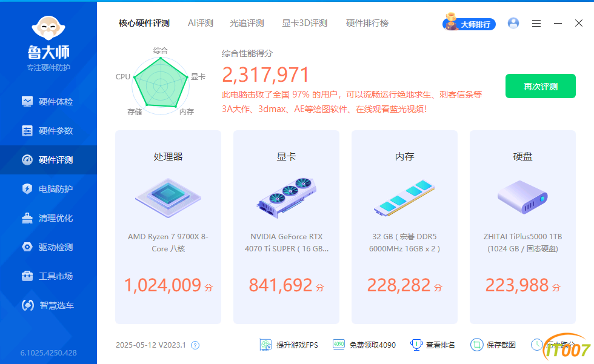Viewport: 594px width, 364px height.
Task: Open the 硬件体检 sidebar section
Action: click(x=48, y=102)
